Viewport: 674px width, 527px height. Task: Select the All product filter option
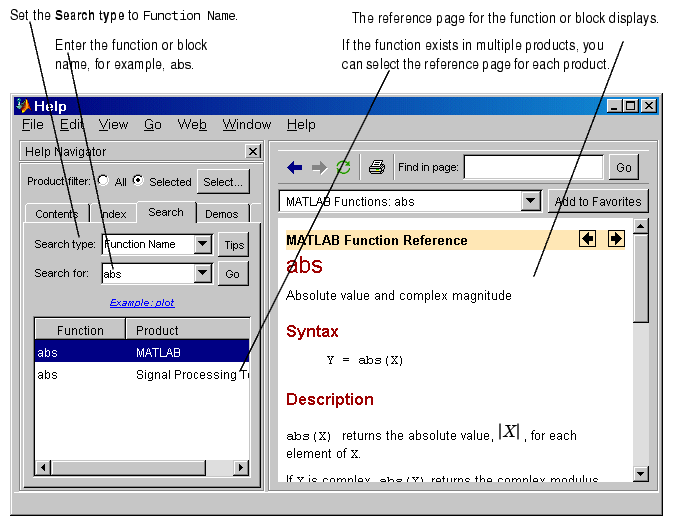pyautogui.click(x=103, y=181)
